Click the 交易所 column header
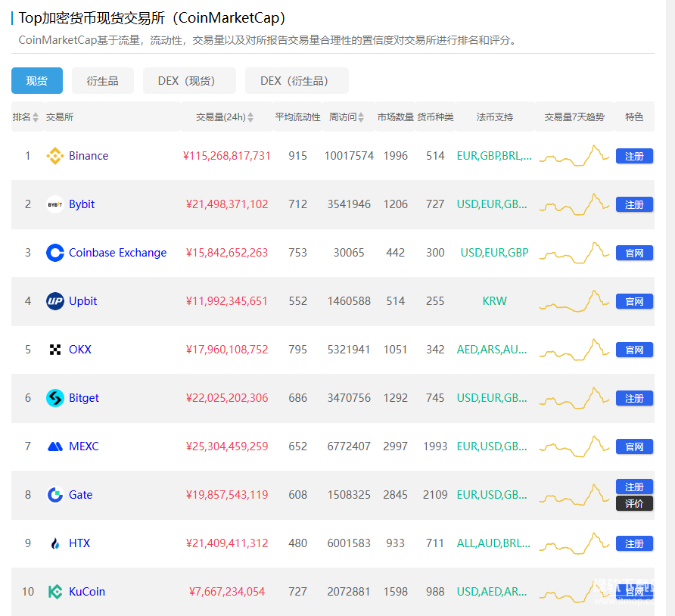This screenshot has width=675, height=616. click(x=60, y=117)
